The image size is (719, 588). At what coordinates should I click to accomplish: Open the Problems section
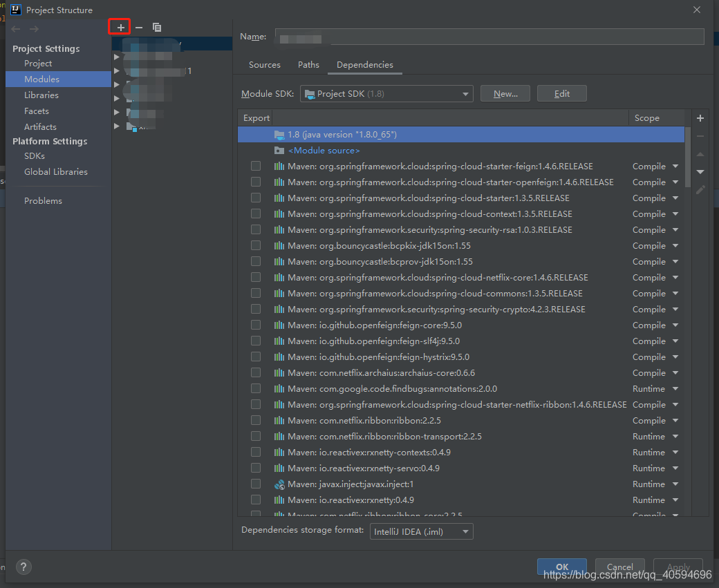[x=43, y=201]
